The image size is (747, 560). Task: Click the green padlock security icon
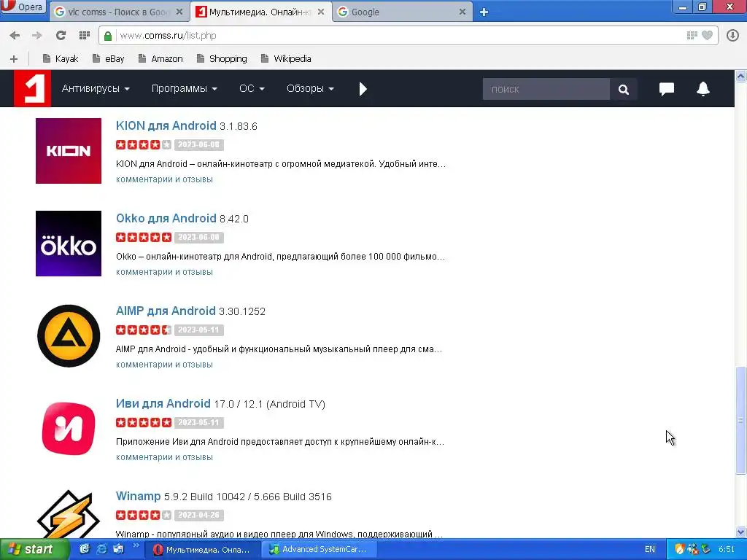[x=108, y=36]
